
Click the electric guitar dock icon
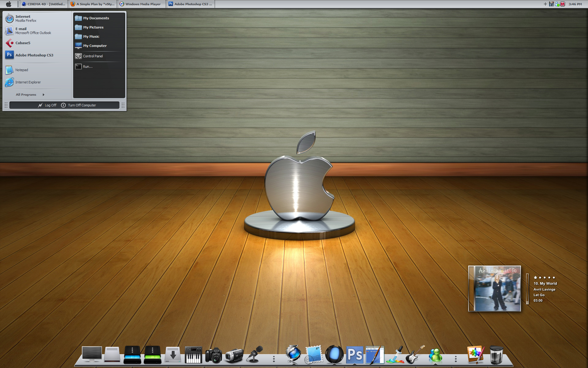click(415, 355)
